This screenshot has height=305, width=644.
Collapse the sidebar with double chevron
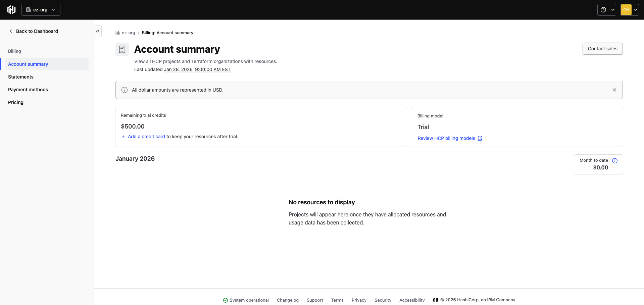[x=98, y=31]
